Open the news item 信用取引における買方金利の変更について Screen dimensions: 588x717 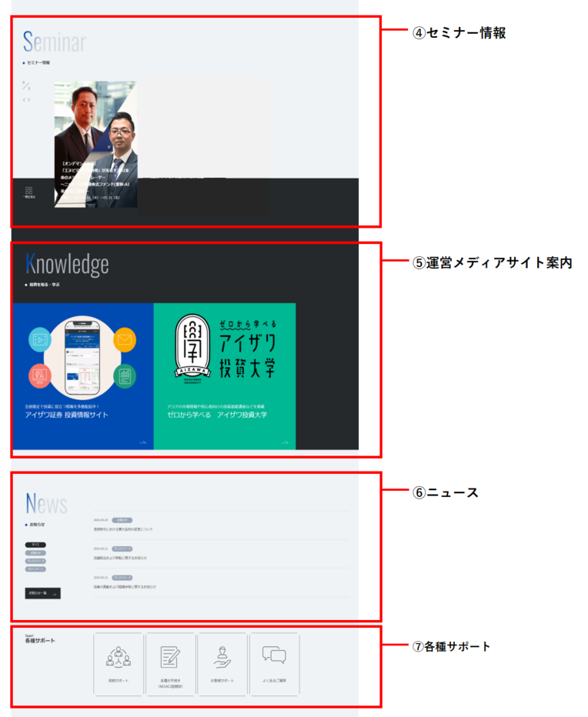tap(123, 529)
